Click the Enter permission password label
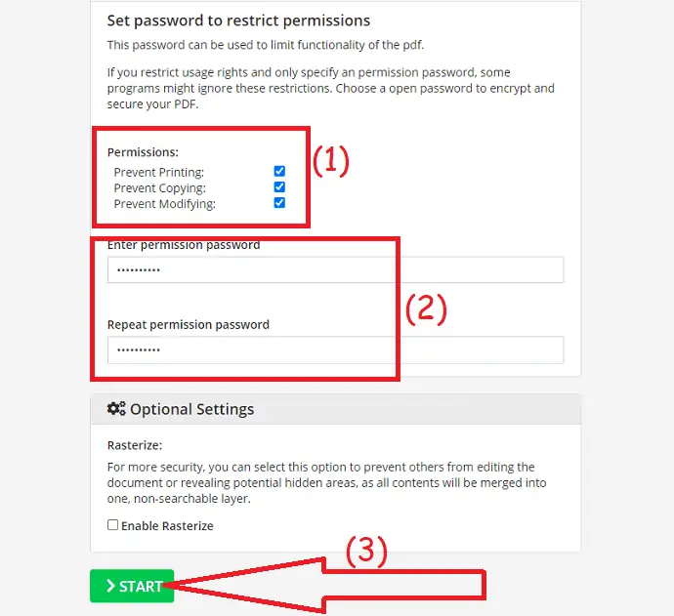Image resolution: width=674 pixels, height=616 pixels. [184, 245]
